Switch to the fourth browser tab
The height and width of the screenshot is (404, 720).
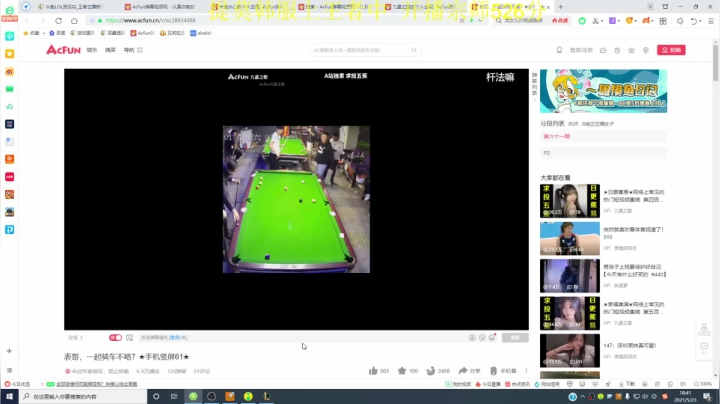click(335, 7)
